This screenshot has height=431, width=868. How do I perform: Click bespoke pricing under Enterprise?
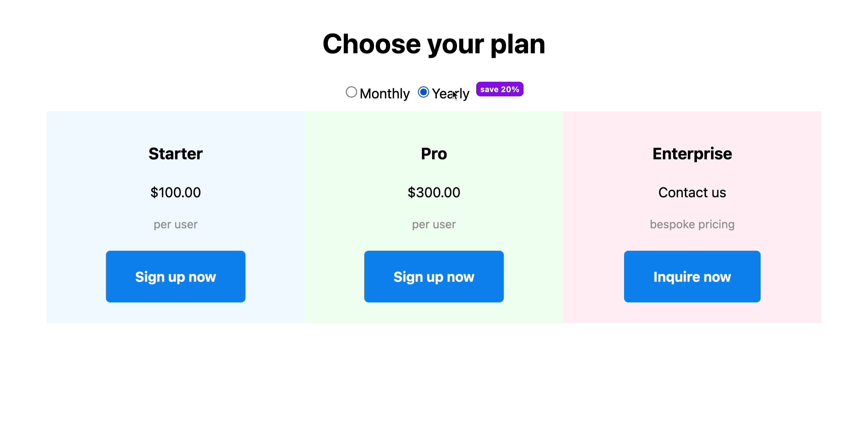click(692, 224)
